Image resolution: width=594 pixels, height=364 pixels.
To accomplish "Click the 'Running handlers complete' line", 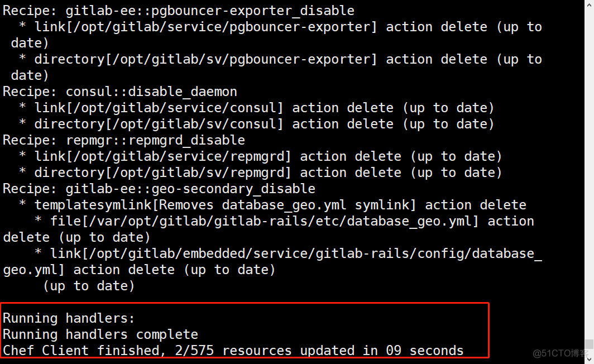I will pos(100,334).
